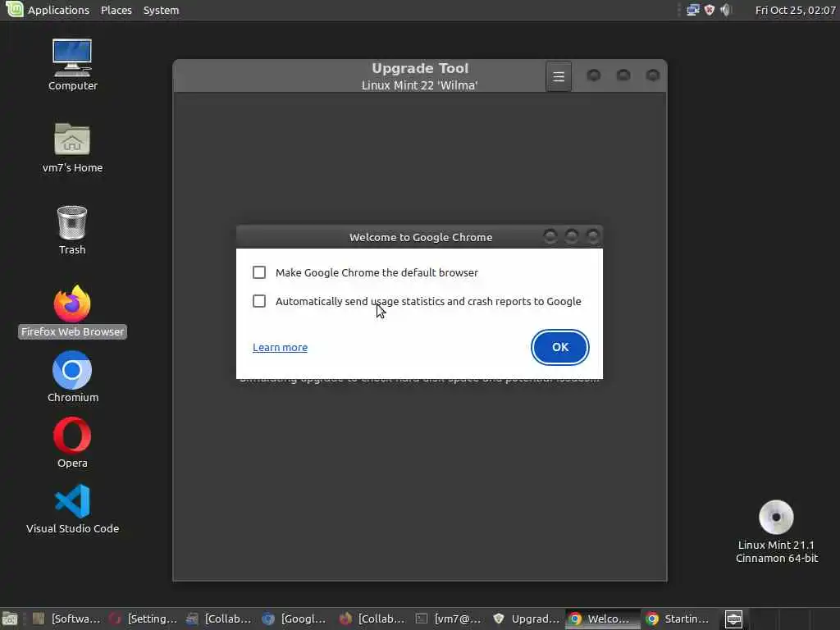This screenshot has height=630, width=840.
Task: Open the Places menu
Action: tap(116, 10)
